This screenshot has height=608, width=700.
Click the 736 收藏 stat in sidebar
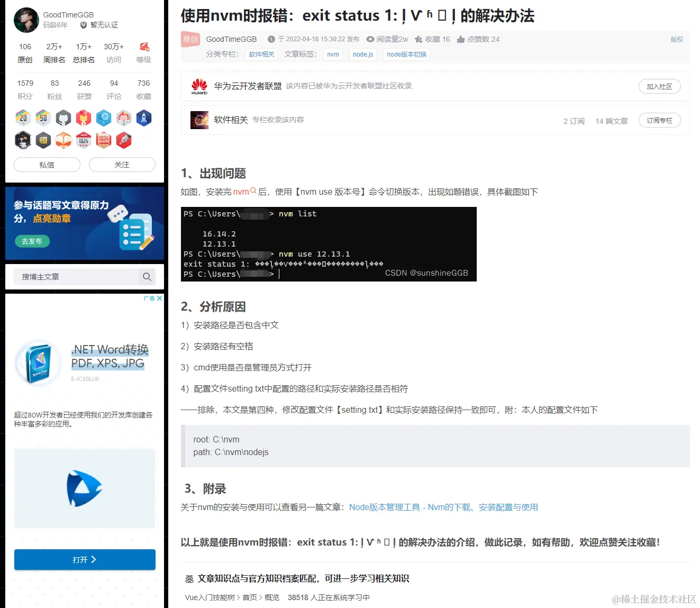click(143, 89)
